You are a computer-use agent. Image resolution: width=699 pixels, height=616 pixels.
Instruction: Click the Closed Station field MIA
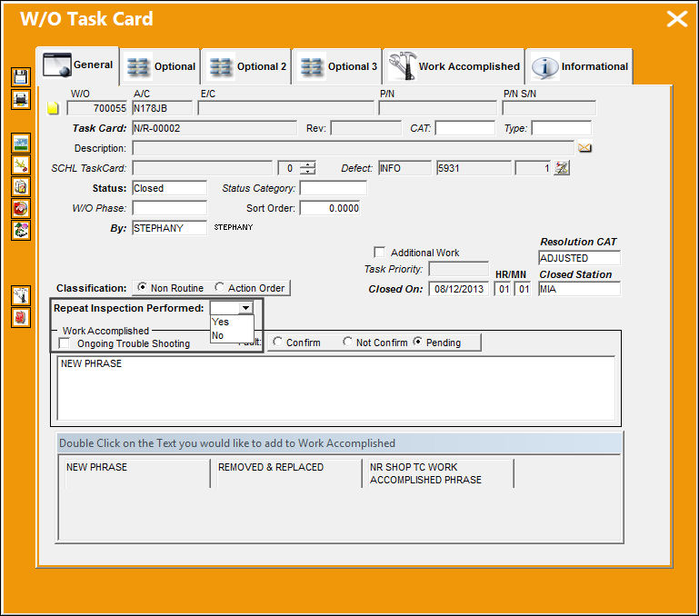point(579,289)
